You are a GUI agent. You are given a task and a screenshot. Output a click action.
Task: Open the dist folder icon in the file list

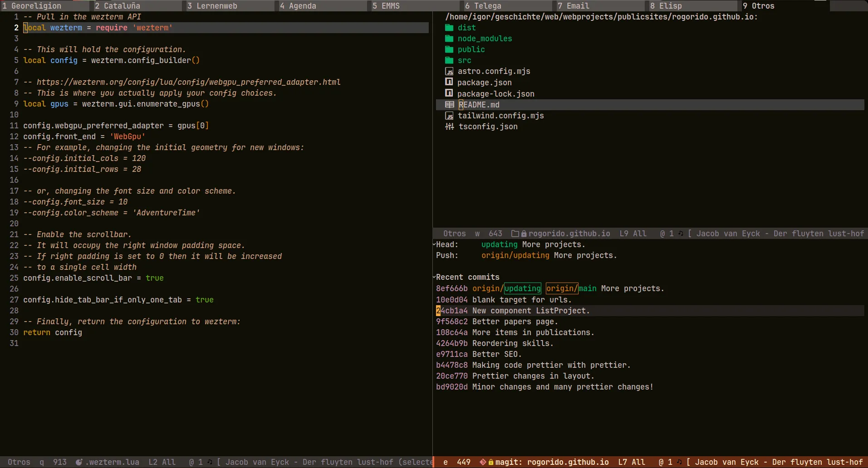(449, 28)
